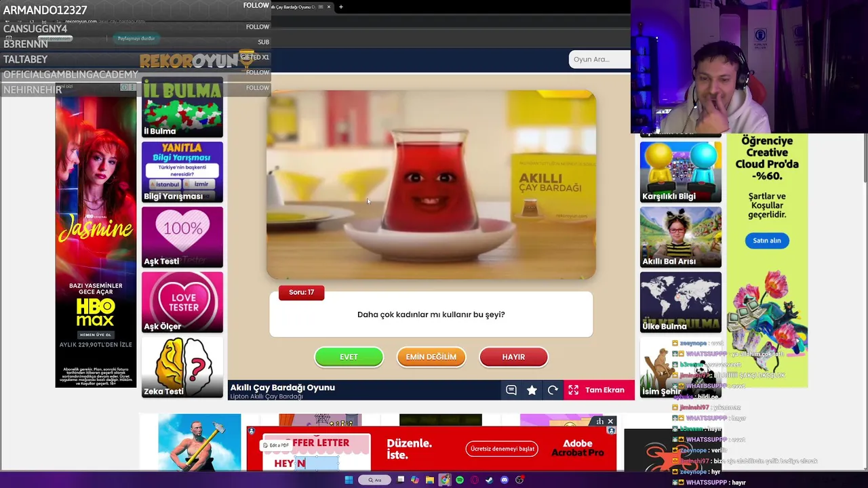This screenshot has width=868, height=488.
Task: Click the ad info icon on Acrobat banner
Action: pos(611,430)
